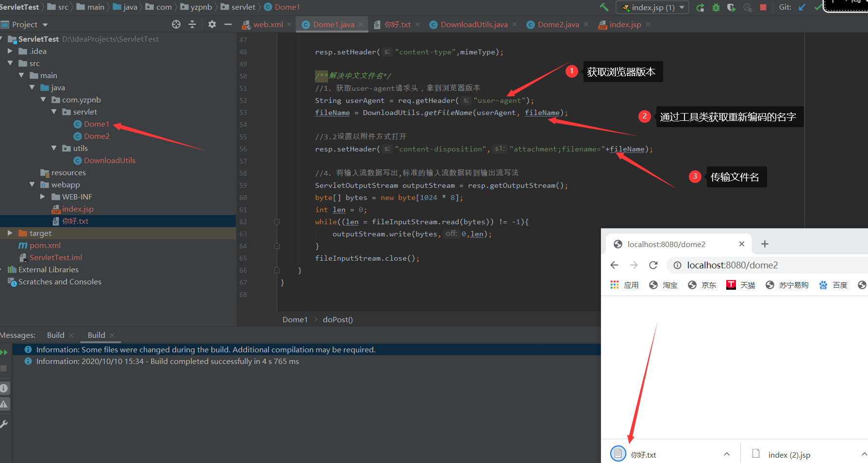The height and width of the screenshot is (463, 868).
Task: Toggle the Show Infos filter in Messages
Action: tap(4, 388)
